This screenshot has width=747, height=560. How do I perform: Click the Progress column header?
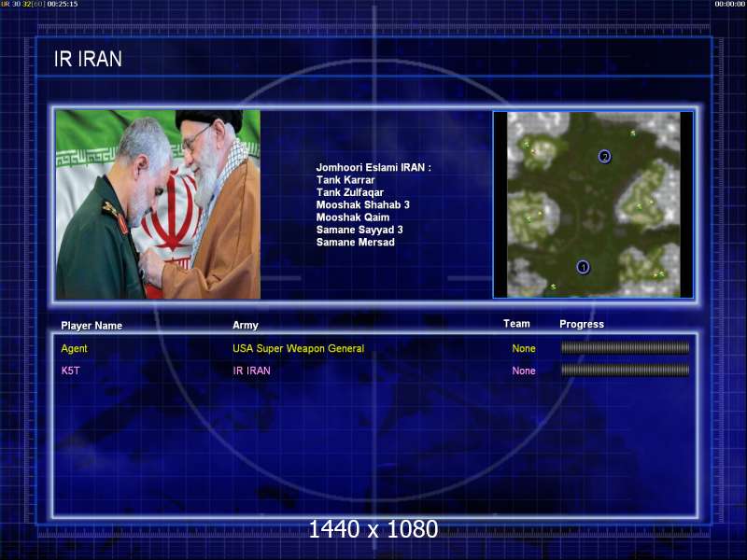pos(582,324)
